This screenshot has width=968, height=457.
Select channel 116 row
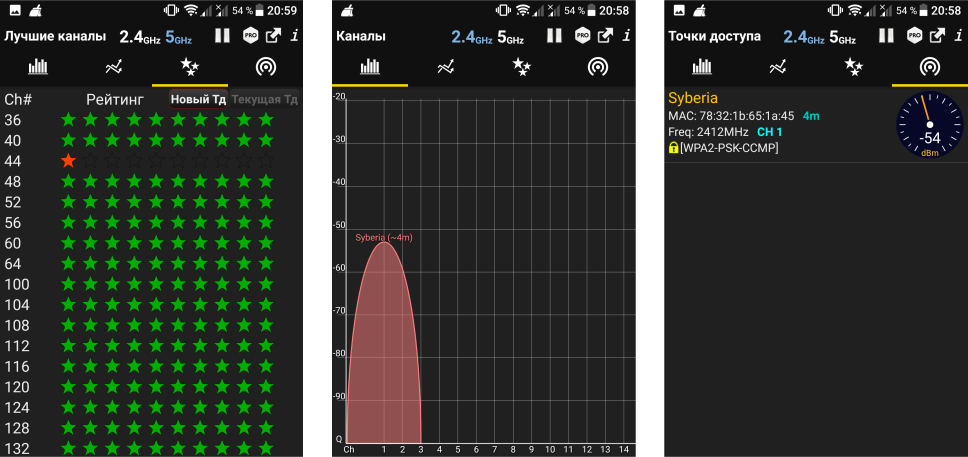pyautogui.click(x=151, y=366)
